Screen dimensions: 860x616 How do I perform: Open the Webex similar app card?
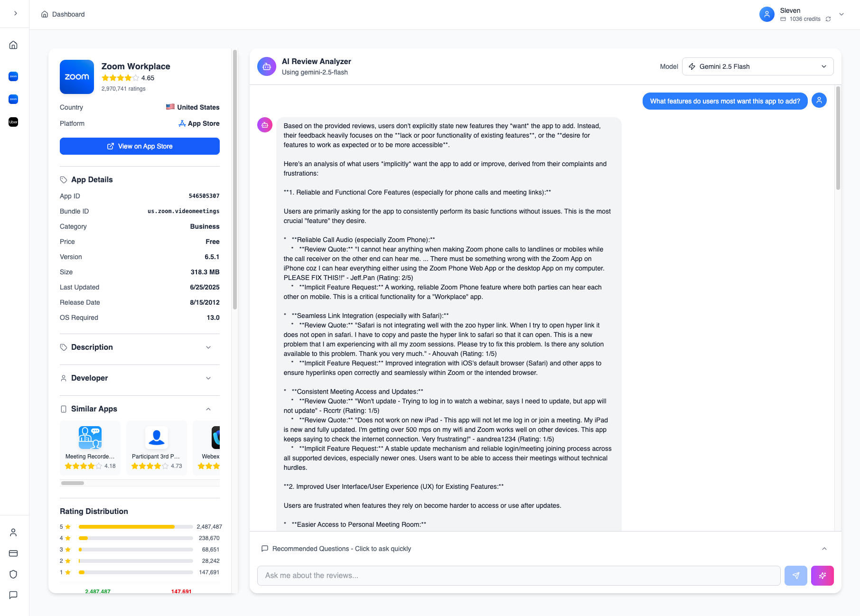(206, 448)
